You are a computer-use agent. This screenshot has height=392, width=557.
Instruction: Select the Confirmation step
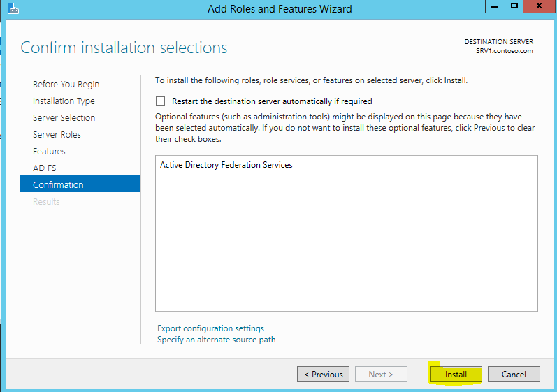click(x=80, y=184)
